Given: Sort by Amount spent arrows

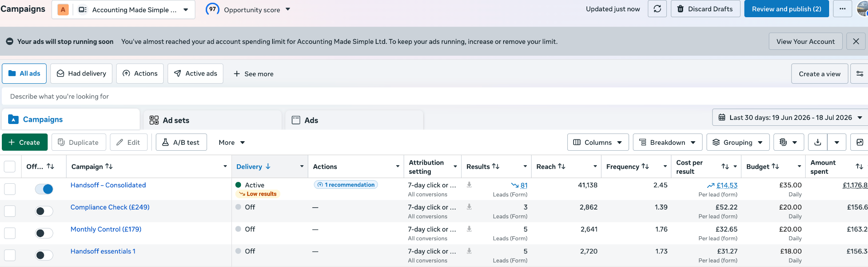Looking at the screenshot, I should pyautogui.click(x=859, y=167).
